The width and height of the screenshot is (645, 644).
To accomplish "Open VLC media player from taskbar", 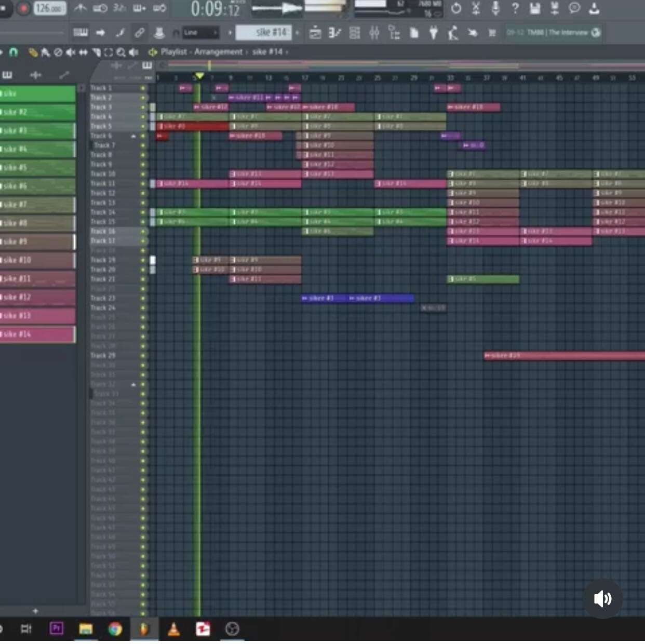I will coord(173,629).
